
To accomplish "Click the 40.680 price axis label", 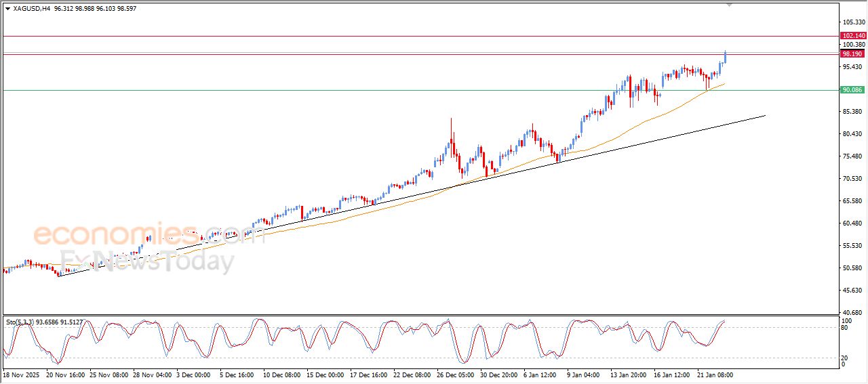I will click(852, 312).
